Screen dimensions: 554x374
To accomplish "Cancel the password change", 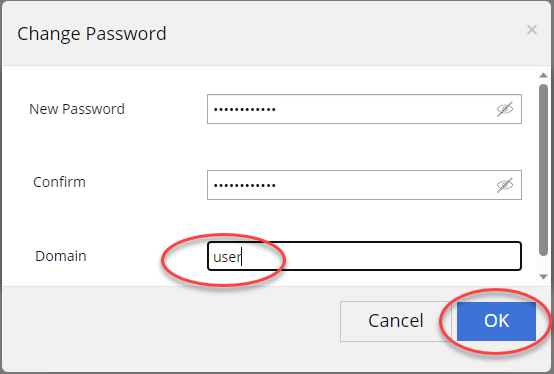I will pyautogui.click(x=396, y=321).
